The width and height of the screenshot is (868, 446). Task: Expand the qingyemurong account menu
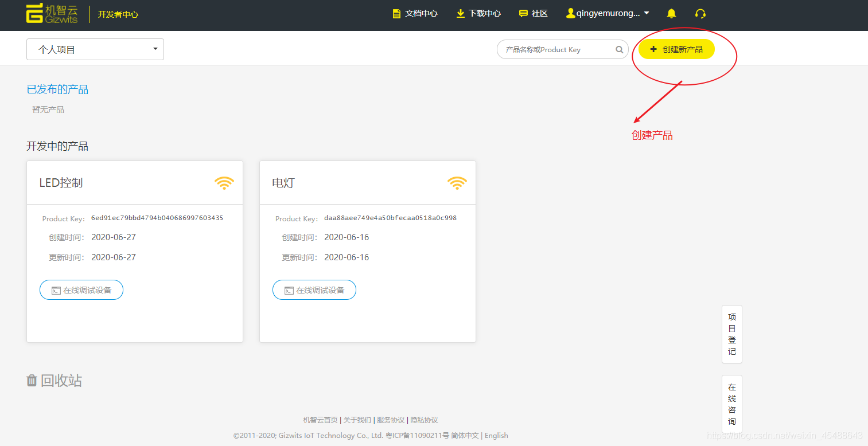click(x=608, y=13)
